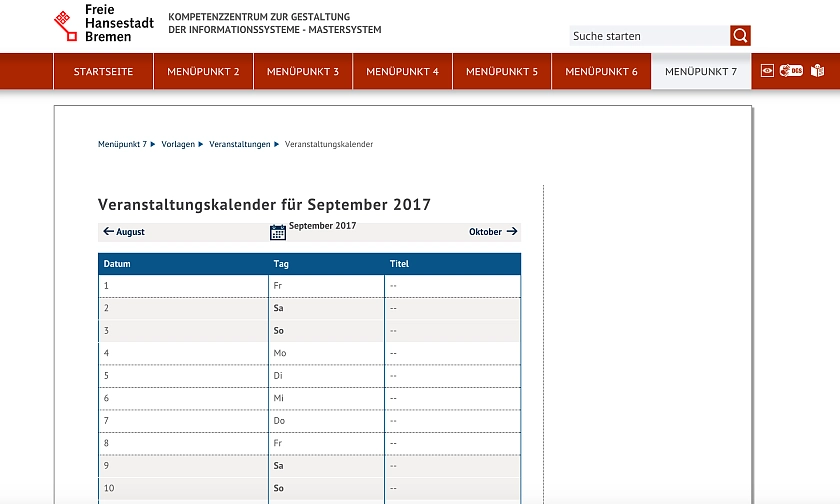Click the calendar icon beside September 2017

[278, 232]
